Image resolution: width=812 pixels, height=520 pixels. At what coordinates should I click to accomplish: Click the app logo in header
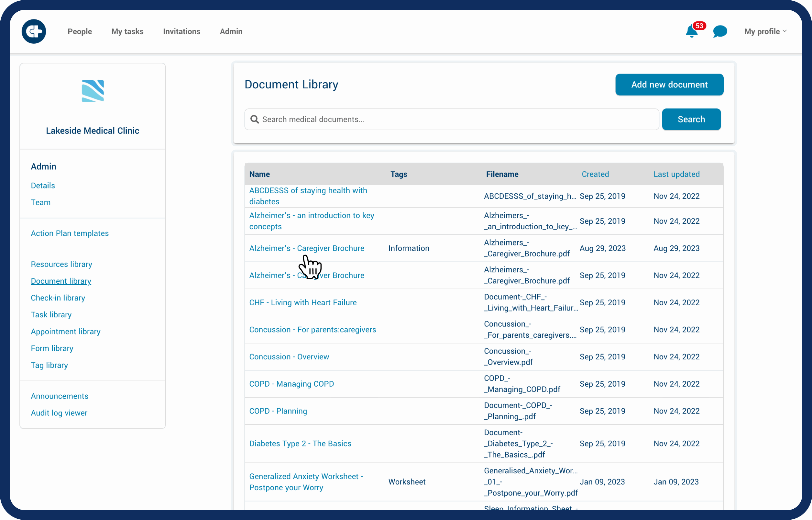point(34,31)
